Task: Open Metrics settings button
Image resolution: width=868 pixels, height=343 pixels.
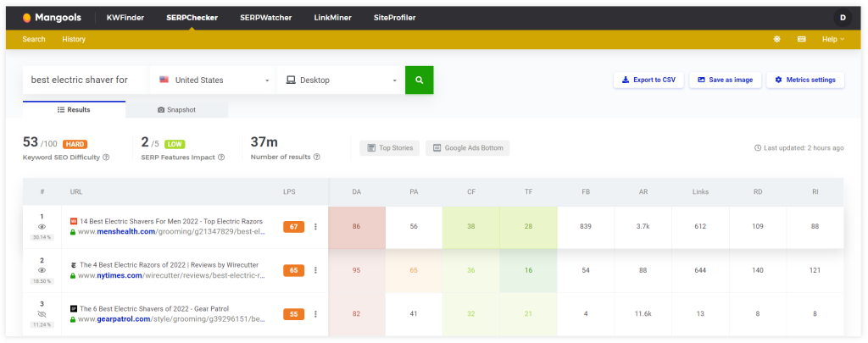Action: pyautogui.click(x=804, y=80)
